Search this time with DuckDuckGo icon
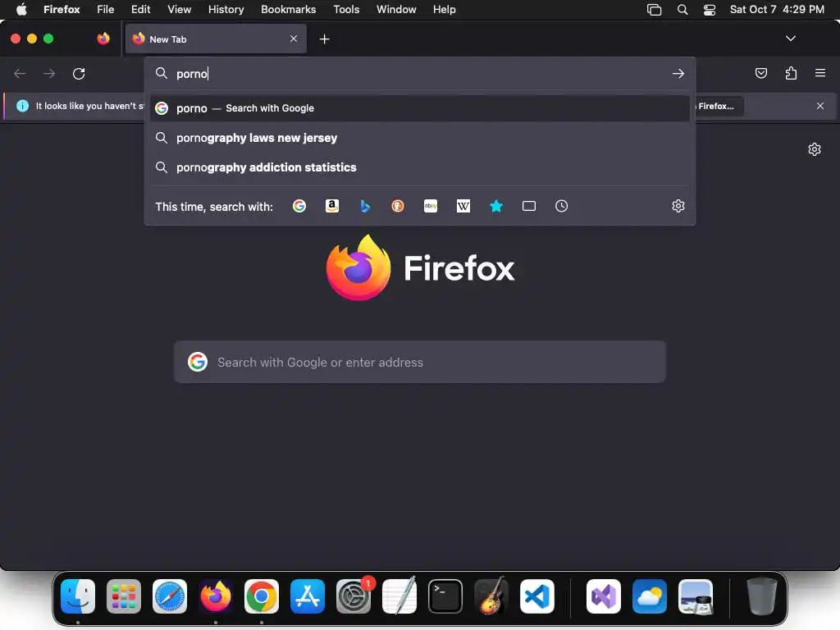 tap(398, 206)
